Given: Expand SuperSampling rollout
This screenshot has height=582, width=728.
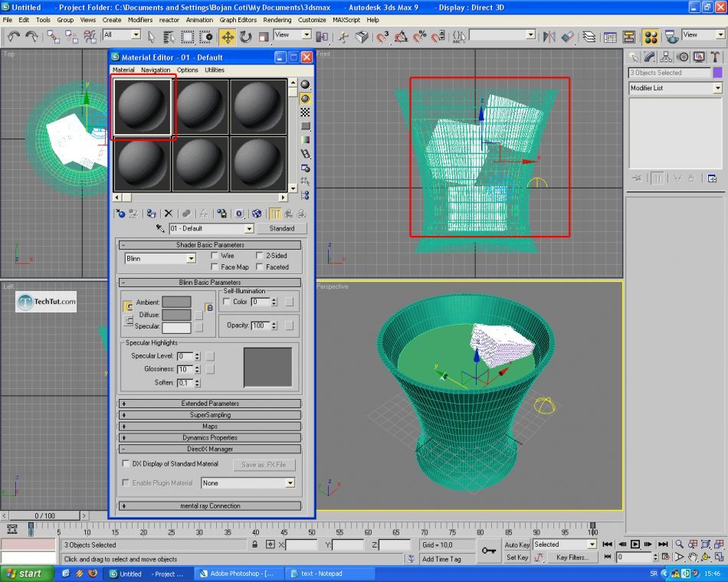Looking at the screenshot, I should pos(210,415).
